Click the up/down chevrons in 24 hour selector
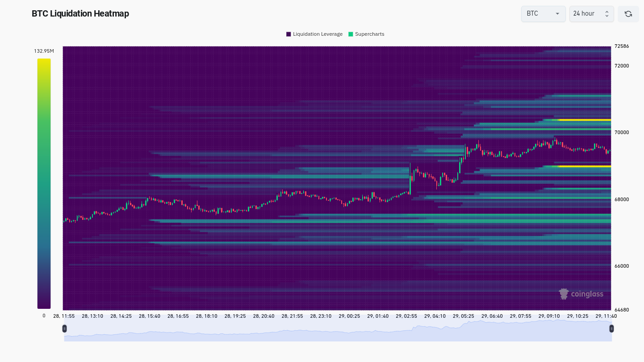The image size is (644, 362). pos(606,14)
